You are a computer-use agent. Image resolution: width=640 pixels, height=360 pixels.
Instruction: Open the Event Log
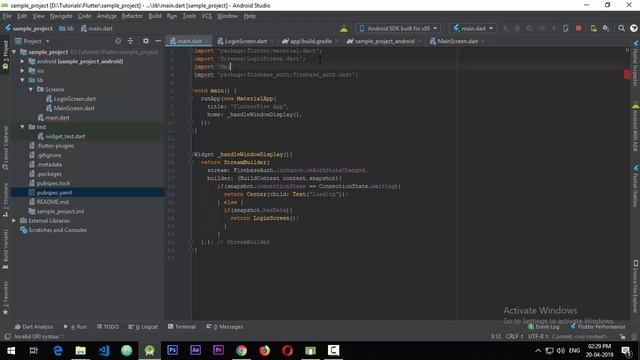544,327
